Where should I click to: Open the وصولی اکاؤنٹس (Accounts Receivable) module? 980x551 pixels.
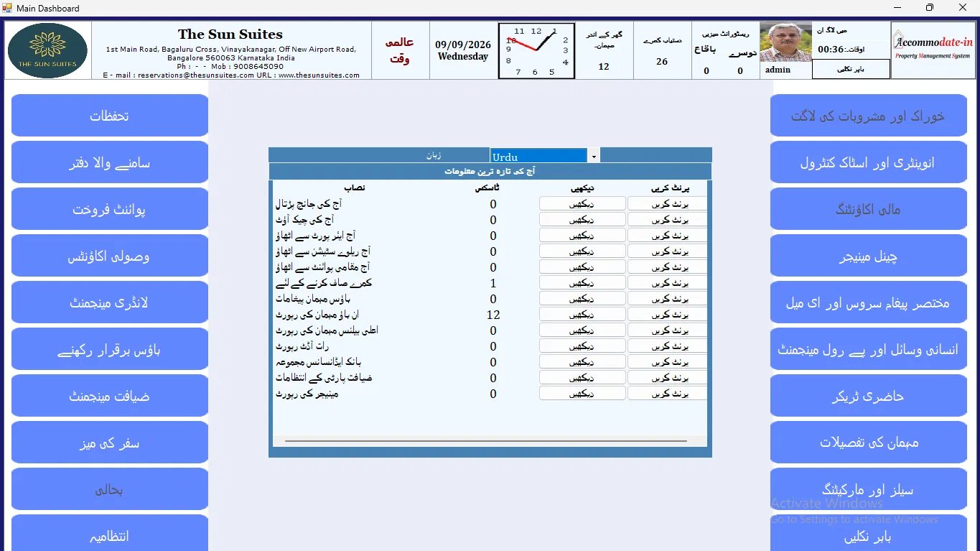tap(110, 256)
